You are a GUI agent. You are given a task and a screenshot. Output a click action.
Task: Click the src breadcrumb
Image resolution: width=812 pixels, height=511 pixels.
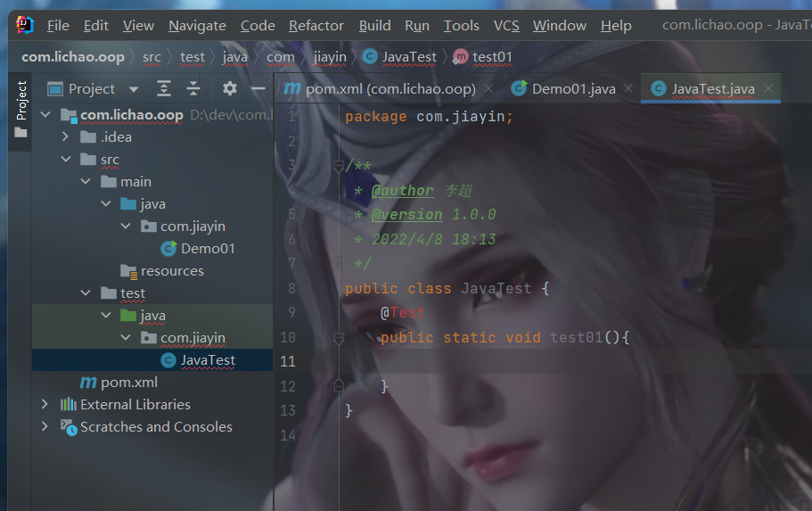point(152,57)
